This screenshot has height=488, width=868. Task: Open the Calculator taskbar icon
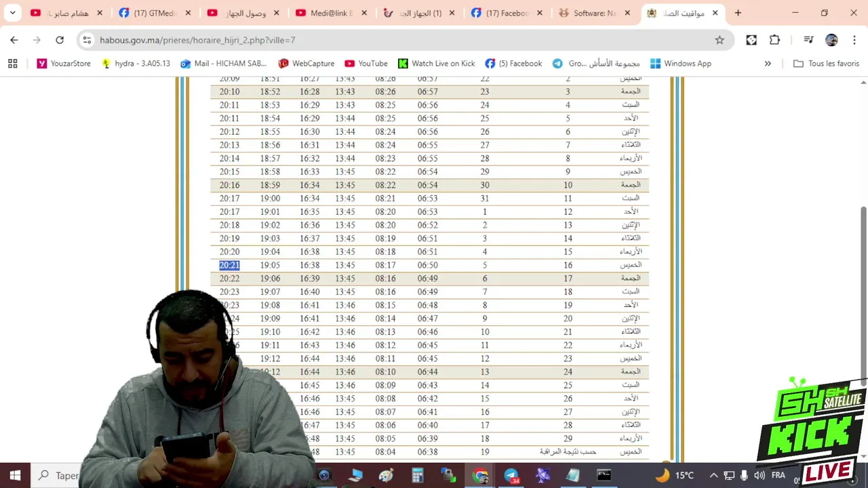(x=417, y=475)
